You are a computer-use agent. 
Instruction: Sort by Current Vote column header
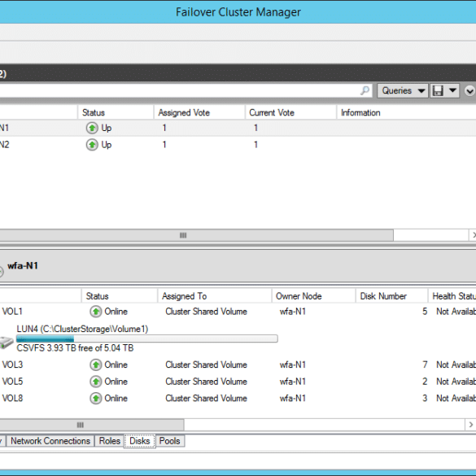click(x=290, y=112)
